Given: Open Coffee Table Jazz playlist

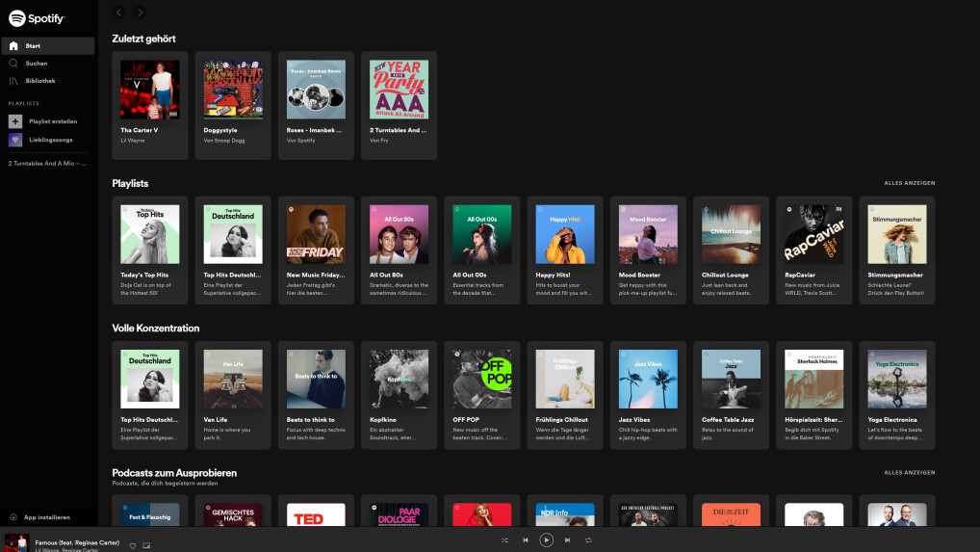Looking at the screenshot, I should [732, 395].
